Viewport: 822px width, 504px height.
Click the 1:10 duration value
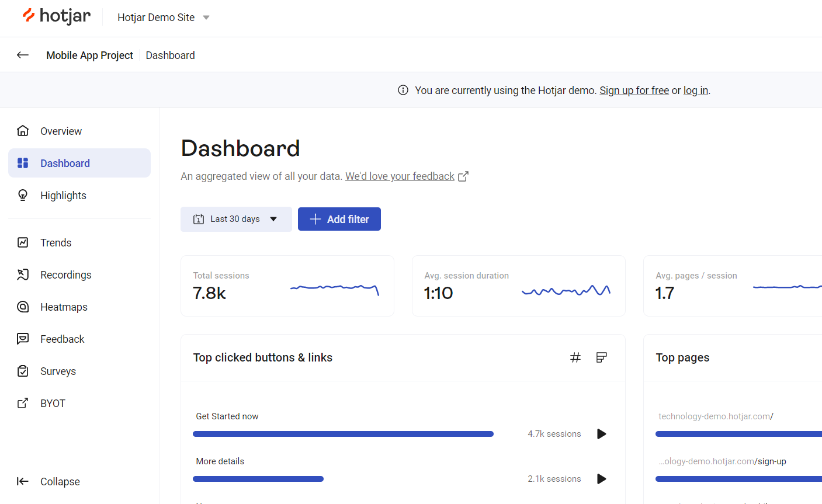pyautogui.click(x=439, y=293)
